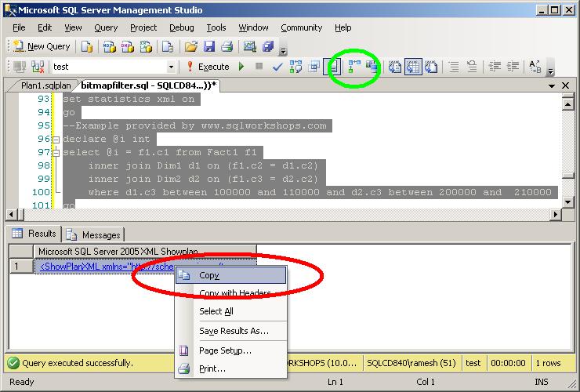Switch to the Messages tab
580x392 pixels.
tap(92, 234)
